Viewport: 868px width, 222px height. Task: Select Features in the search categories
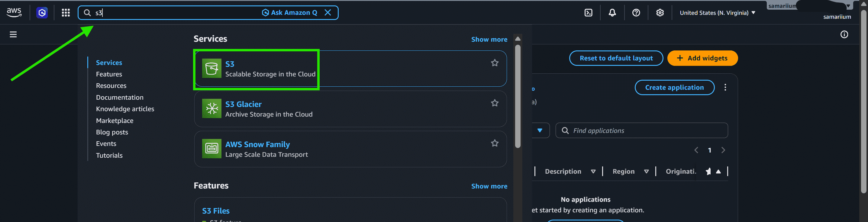coord(109,74)
